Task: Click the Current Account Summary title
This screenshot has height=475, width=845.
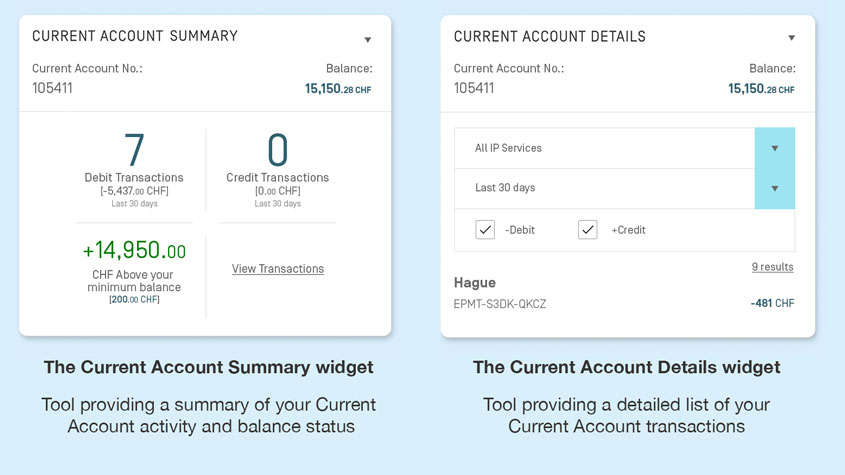Action: click(x=135, y=36)
